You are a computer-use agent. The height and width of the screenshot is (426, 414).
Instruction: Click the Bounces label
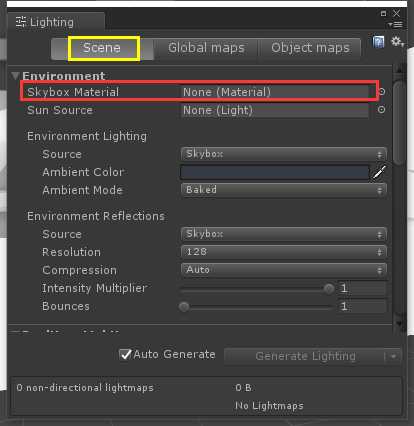[66, 306]
